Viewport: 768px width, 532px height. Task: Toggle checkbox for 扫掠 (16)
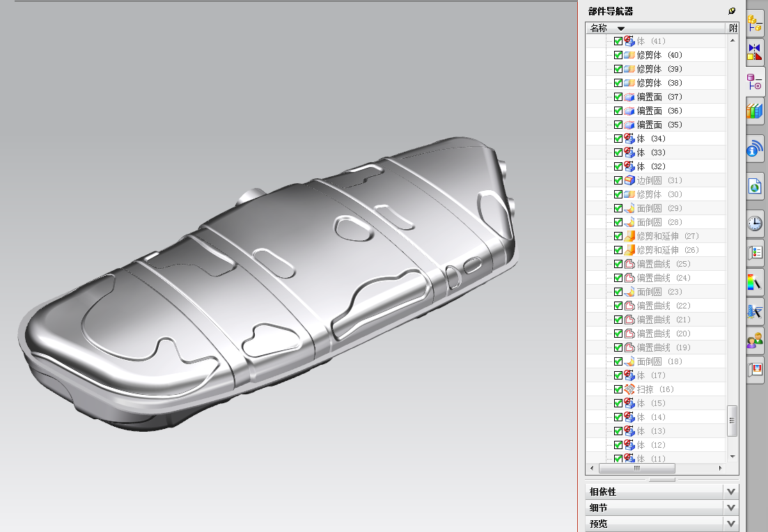tap(618, 389)
